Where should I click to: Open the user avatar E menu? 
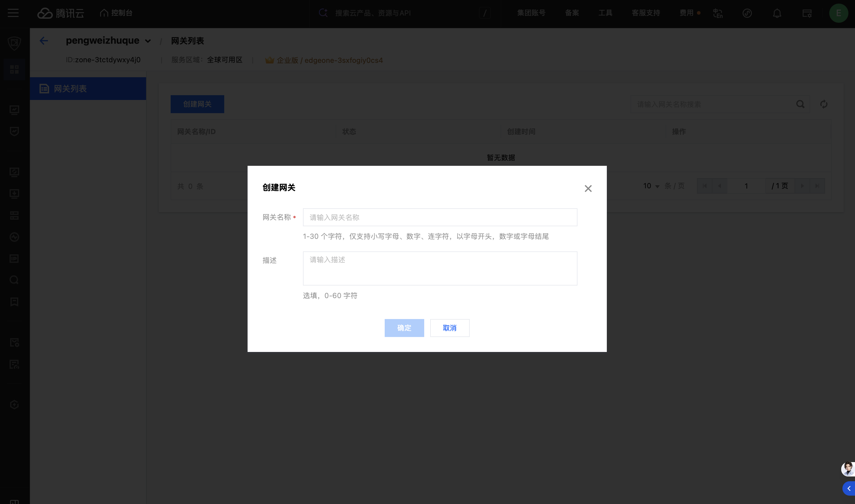coord(839,13)
